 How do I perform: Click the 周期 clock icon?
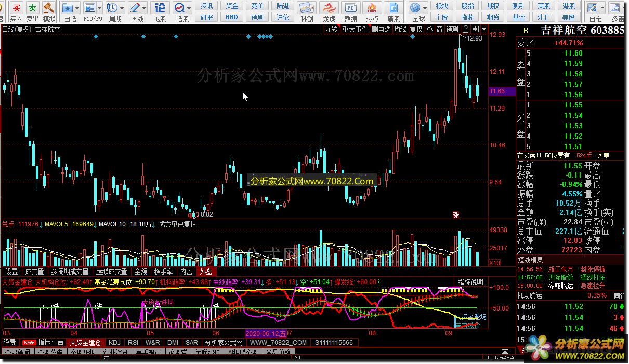[112, 8]
